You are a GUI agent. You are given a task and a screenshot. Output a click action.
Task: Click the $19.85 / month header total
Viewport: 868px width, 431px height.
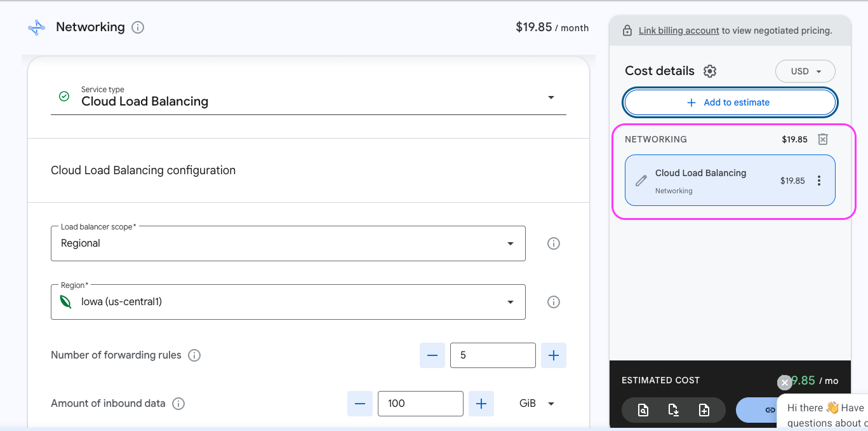click(552, 27)
